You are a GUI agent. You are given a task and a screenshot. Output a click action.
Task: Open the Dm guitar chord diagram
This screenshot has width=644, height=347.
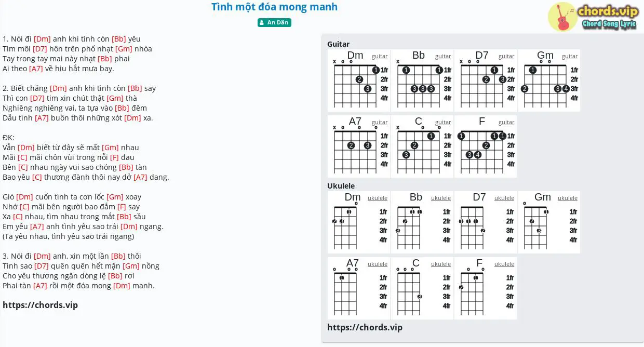point(359,81)
